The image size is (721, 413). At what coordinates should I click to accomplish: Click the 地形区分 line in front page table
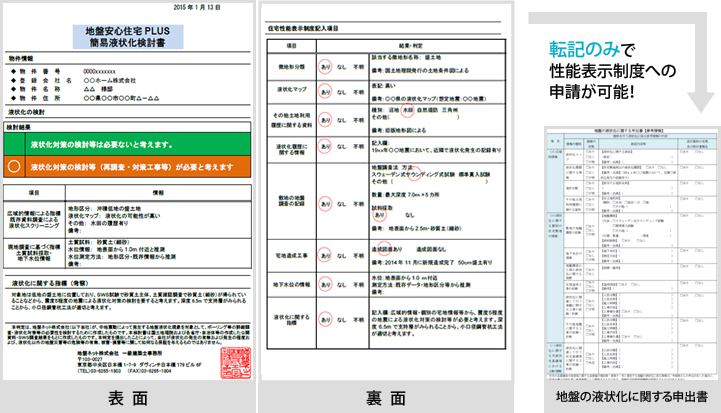click(104, 209)
